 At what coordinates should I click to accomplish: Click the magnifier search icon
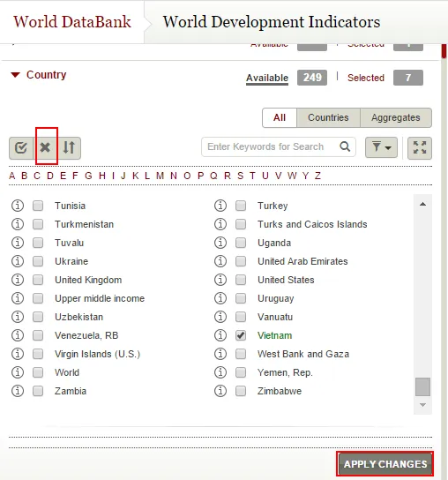point(345,146)
